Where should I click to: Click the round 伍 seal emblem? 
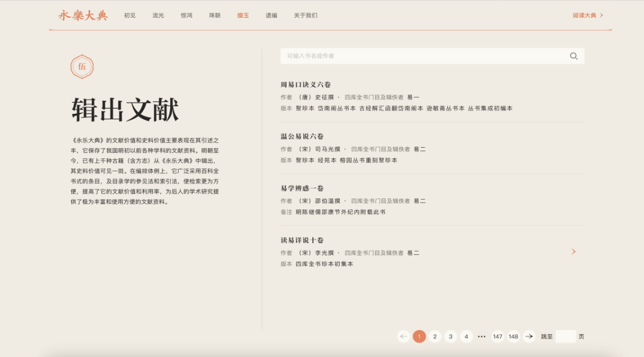coord(82,67)
